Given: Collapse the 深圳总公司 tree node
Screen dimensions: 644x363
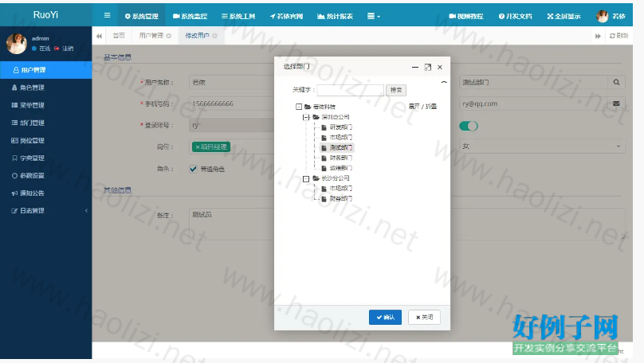Looking at the screenshot, I should (306, 117).
